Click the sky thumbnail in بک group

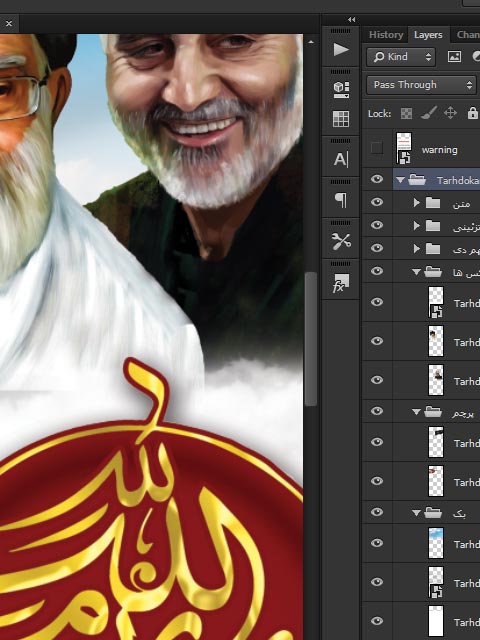[436, 542]
